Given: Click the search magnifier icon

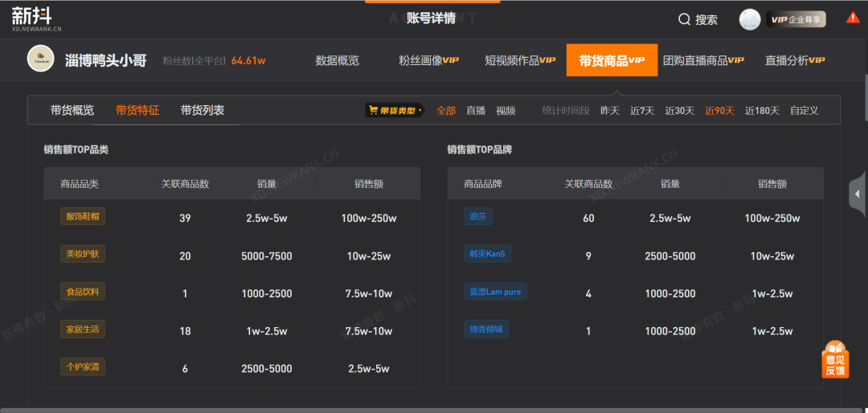Looking at the screenshot, I should 684,19.
